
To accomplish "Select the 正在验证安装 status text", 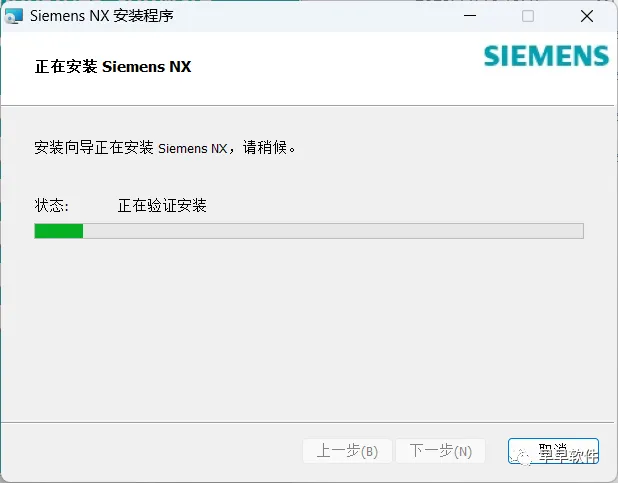I will [162, 205].
